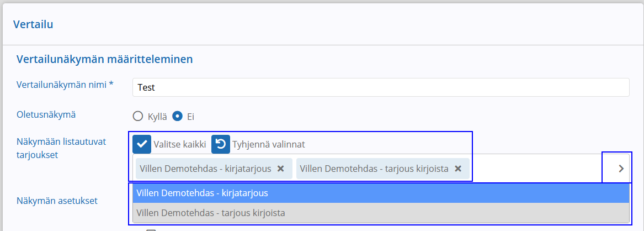Click the Vertailunäkymän nimi field label

coord(65,85)
